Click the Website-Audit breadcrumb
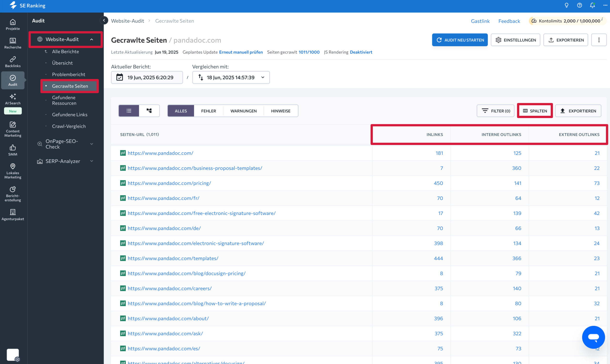Screen dimensions: 610x364 point(127,21)
